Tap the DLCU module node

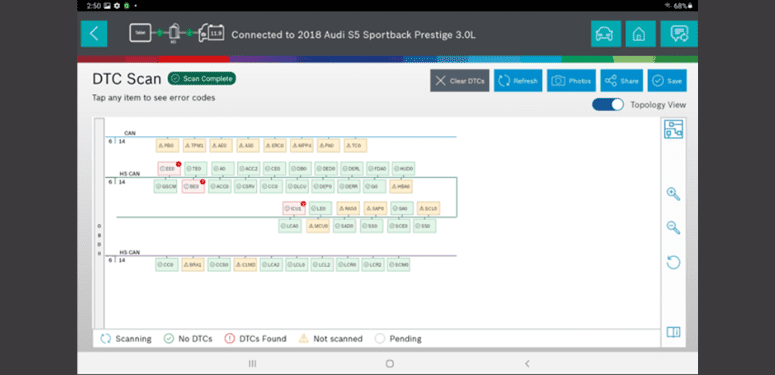298,187
